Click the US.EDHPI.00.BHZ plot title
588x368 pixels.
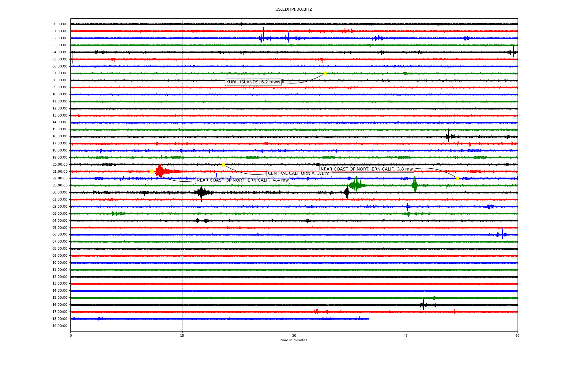point(294,10)
